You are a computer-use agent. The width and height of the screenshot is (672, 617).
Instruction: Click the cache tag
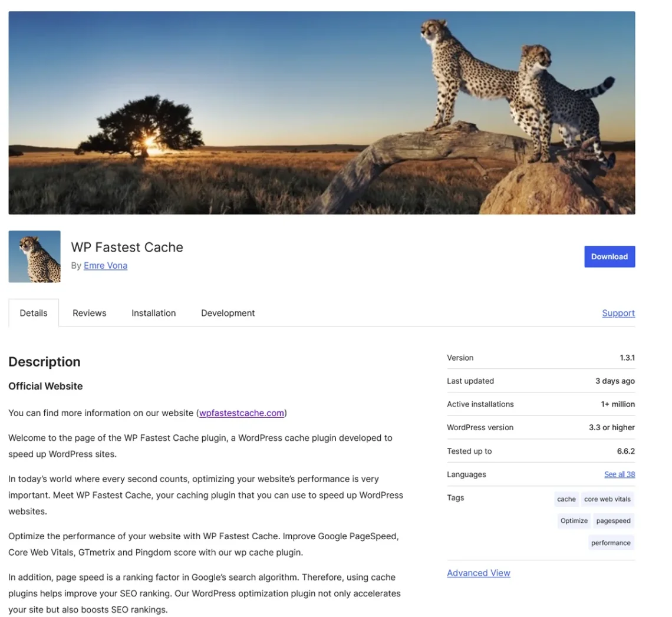566,499
